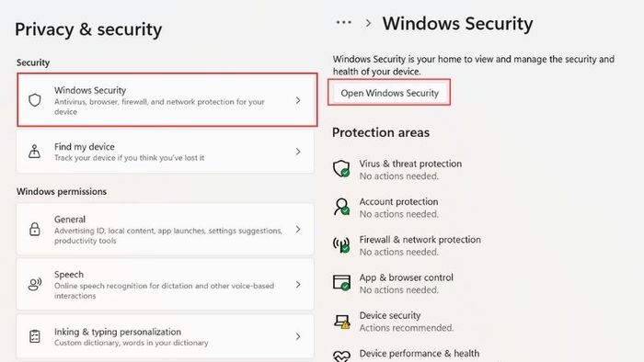Image resolution: width=644 pixels, height=362 pixels.
Task: Click the Windows Security shield icon
Action: [35, 99]
